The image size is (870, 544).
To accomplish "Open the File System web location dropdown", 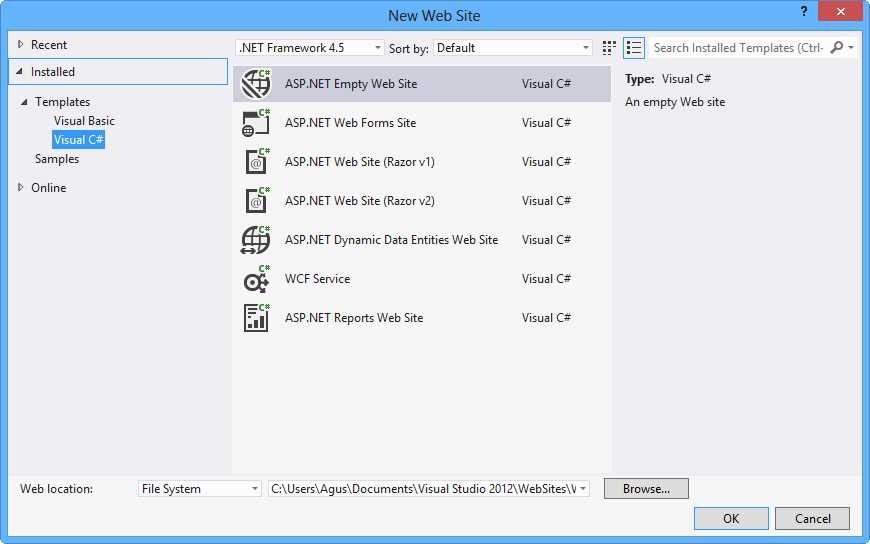I will point(199,488).
